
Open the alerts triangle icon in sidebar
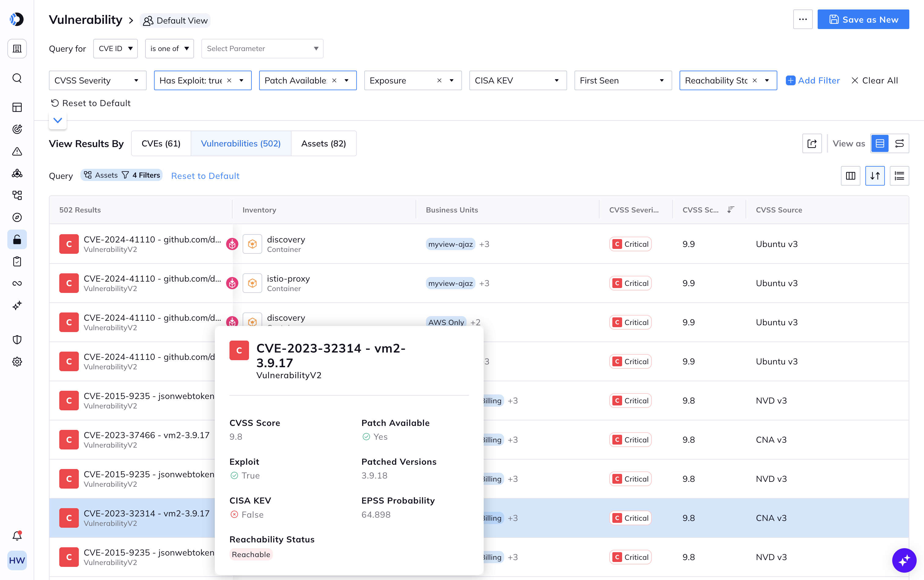point(17,151)
